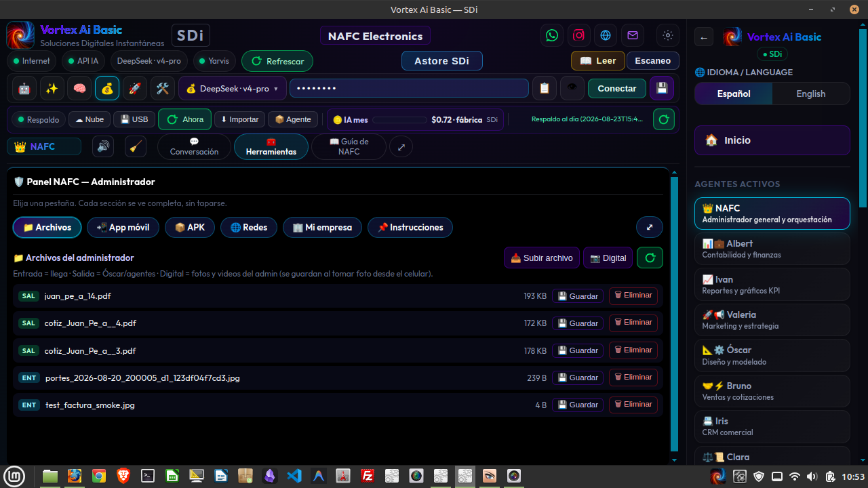
Task: Delete the test_factura_smoke.jpg file
Action: [633, 405]
